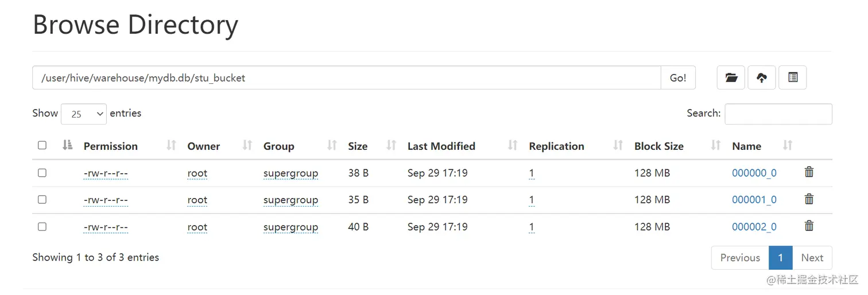The height and width of the screenshot is (295, 868).
Task: Delete file 000001_0 using its trash icon
Action: (809, 199)
